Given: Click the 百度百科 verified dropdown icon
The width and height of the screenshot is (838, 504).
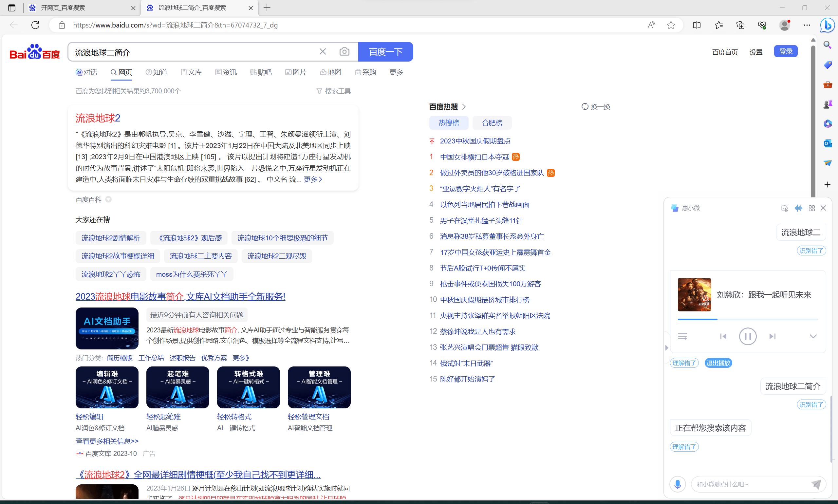Looking at the screenshot, I should click(x=108, y=199).
